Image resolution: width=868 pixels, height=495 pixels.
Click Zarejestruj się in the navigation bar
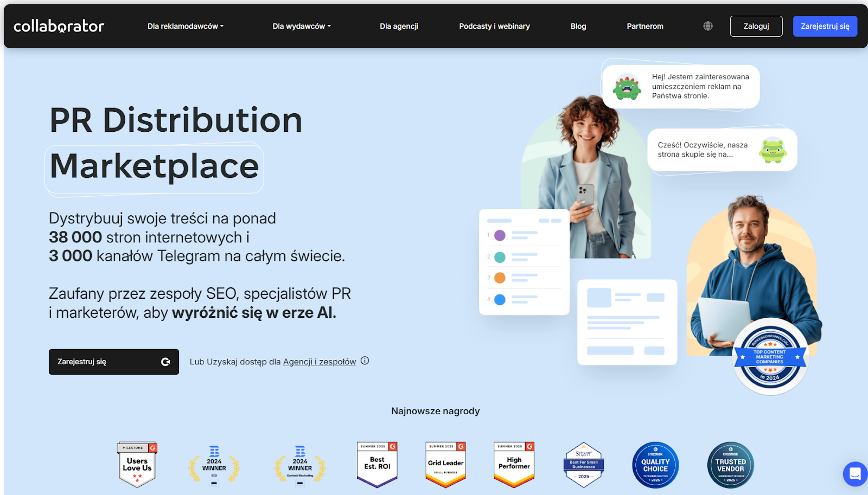825,25
